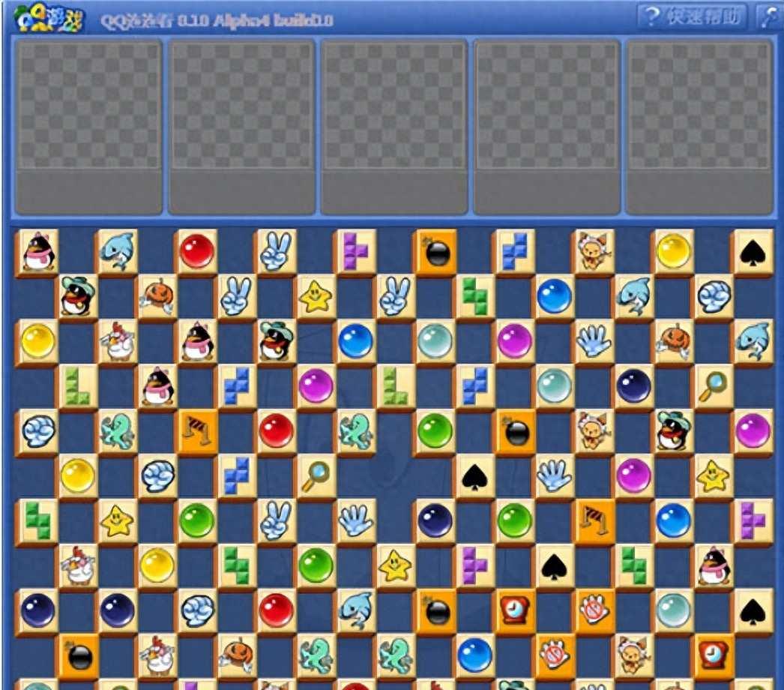This screenshot has height=690, width=784.
Task: Pick the blue ball tile in tenth row
Action: point(475,656)
